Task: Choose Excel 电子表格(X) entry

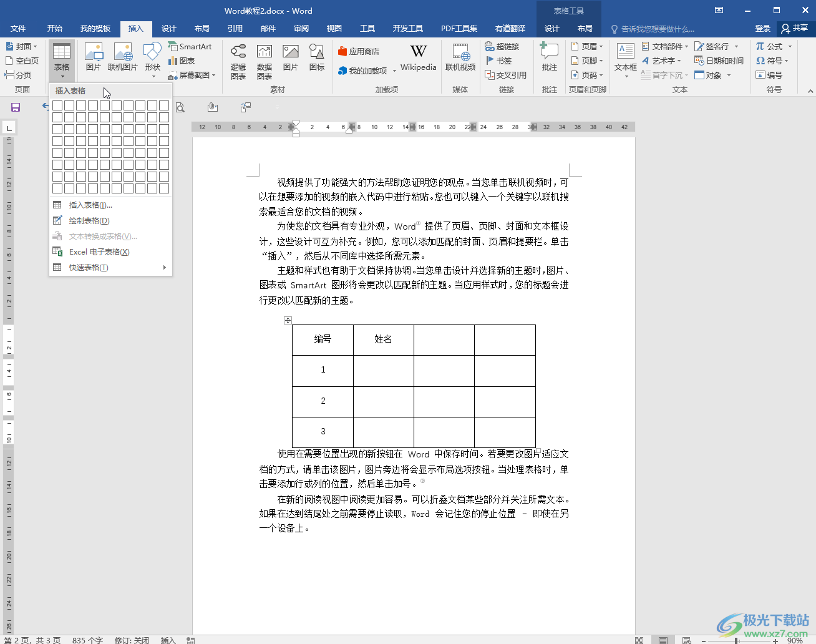Action: [x=110, y=252]
